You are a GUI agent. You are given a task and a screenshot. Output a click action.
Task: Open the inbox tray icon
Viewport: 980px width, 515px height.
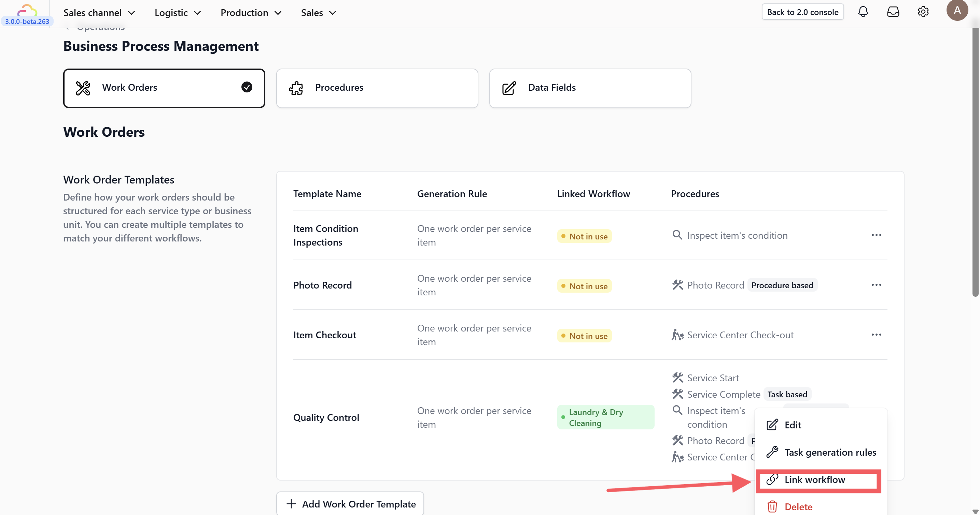893,12
